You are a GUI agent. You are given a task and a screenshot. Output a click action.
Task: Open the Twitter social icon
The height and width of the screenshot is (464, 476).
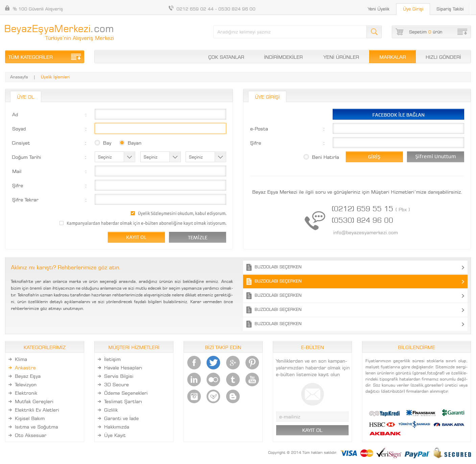(x=213, y=363)
